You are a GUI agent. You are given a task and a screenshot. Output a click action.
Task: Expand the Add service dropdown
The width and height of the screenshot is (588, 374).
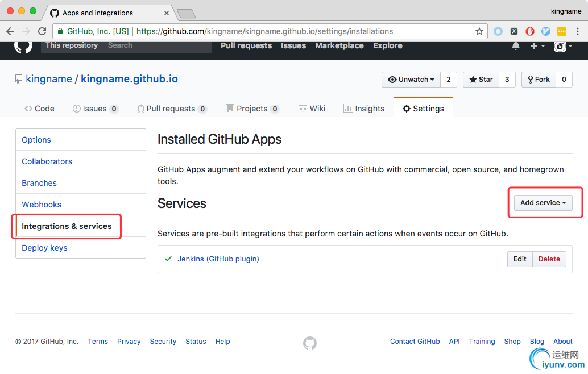point(543,203)
